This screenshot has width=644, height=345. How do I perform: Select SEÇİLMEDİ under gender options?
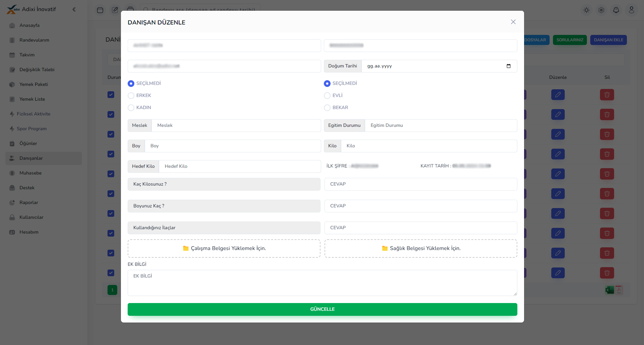(131, 84)
